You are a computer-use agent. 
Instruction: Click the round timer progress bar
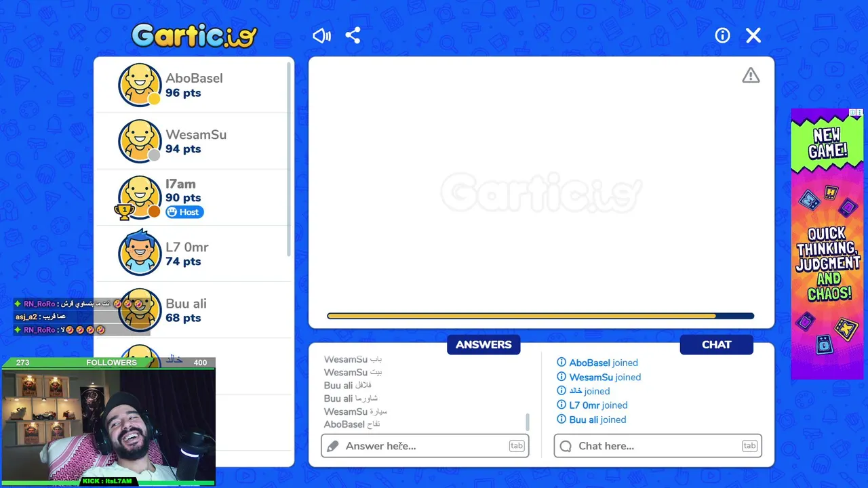[x=540, y=316]
